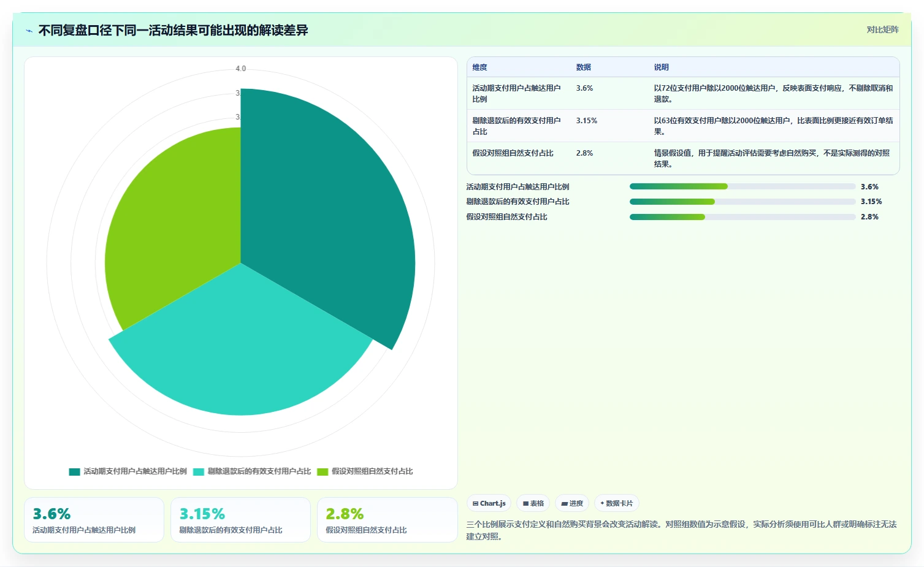Click the description starting 以72位支付用户
This screenshot has height=567, width=924.
[773, 94]
